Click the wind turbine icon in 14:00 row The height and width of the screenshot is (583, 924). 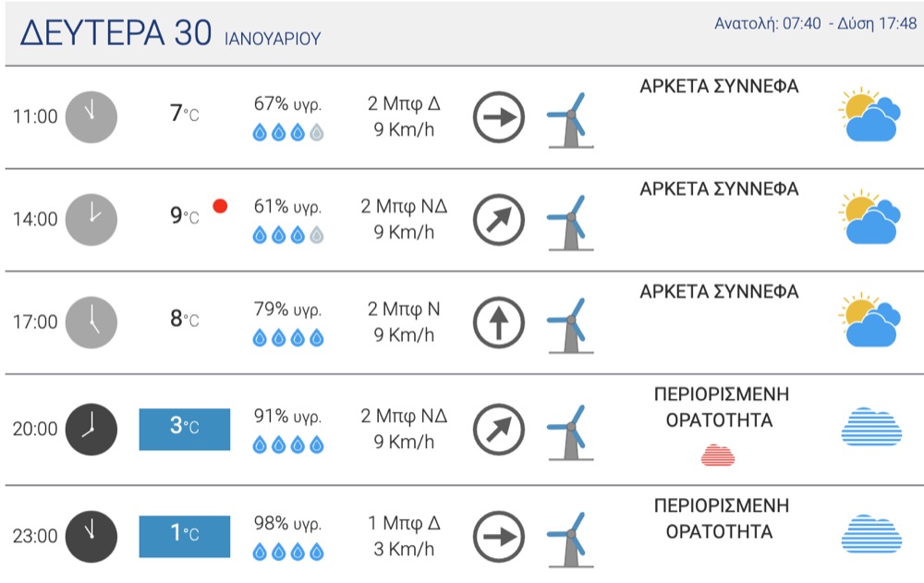point(570,223)
